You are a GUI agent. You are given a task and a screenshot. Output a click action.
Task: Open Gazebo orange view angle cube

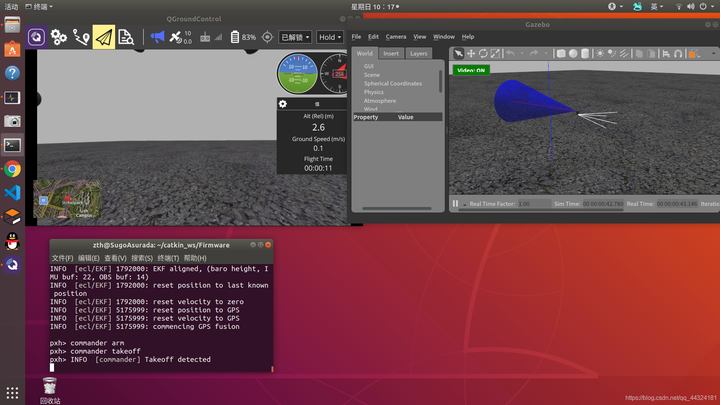coord(693,54)
